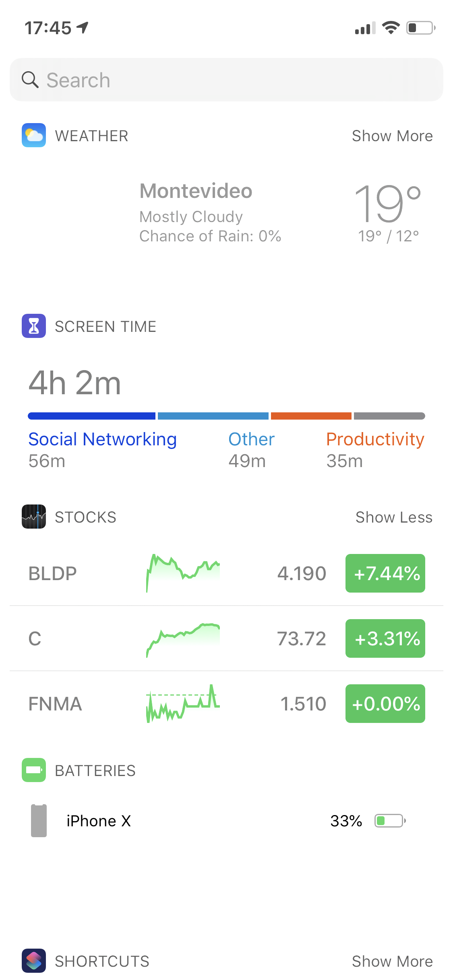Toggle the C stock +3.31% badge

385,638
